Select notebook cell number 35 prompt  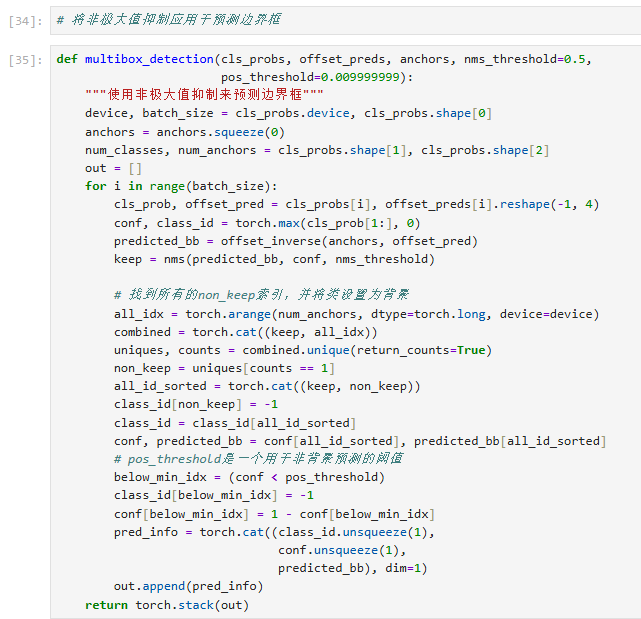[x=25, y=60]
